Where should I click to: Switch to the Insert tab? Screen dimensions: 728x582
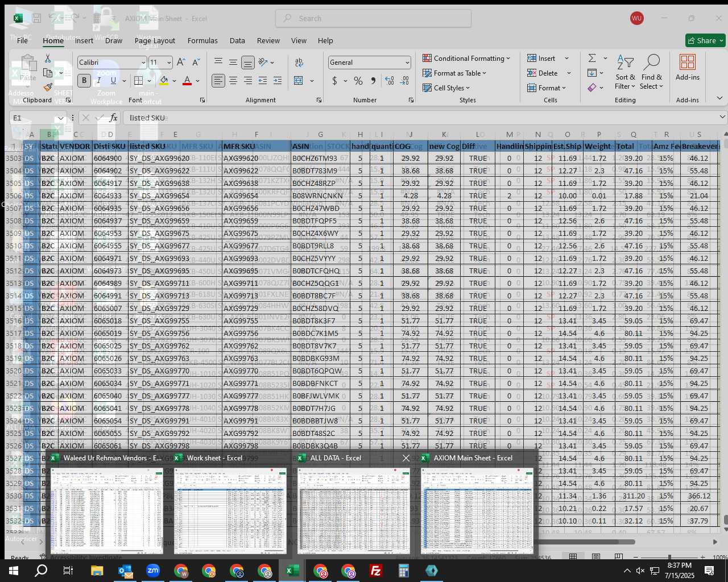coord(84,40)
